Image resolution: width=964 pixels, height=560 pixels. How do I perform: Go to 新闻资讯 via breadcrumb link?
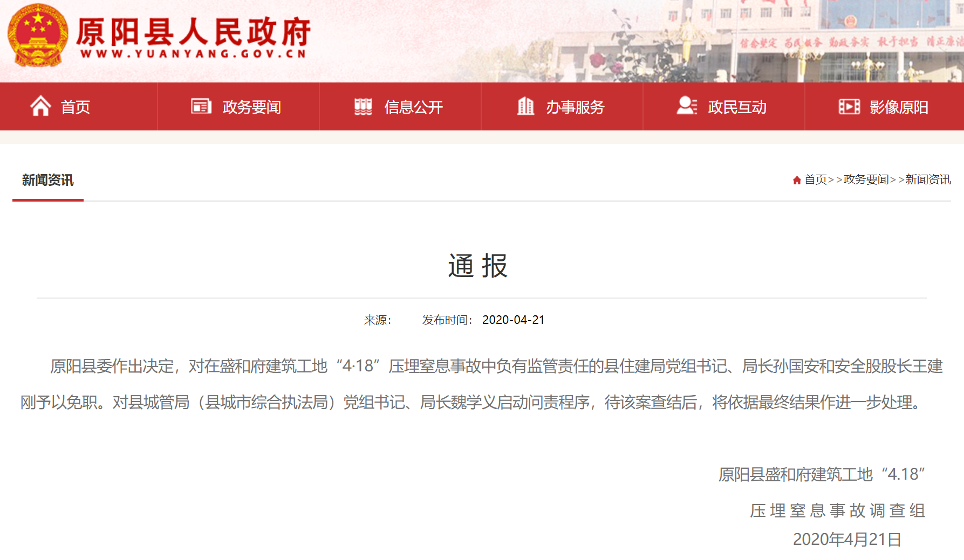(x=928, y=179)
